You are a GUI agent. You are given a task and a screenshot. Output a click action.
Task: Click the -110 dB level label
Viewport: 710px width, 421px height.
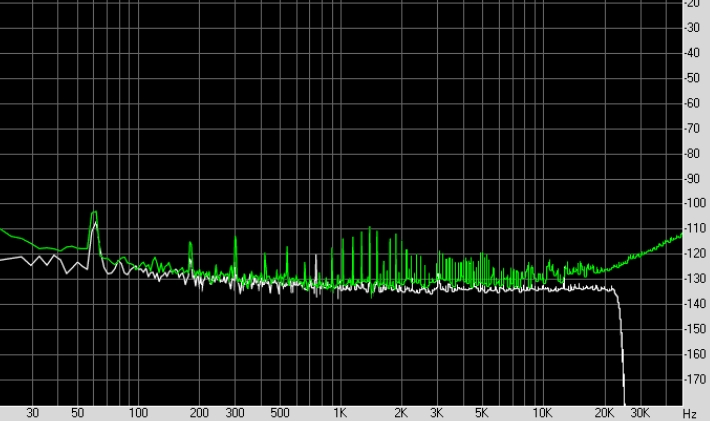[x=694, y=229]
